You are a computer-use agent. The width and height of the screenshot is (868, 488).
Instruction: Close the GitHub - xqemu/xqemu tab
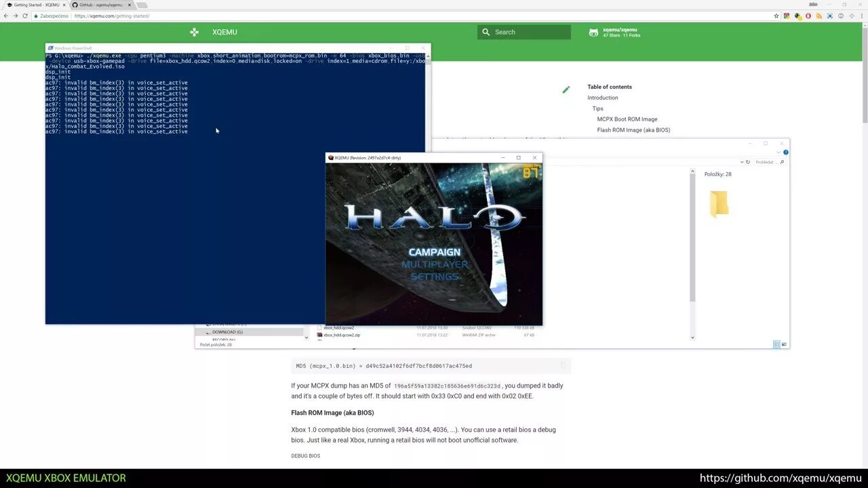pyautogui.click(x=129, y=5)
